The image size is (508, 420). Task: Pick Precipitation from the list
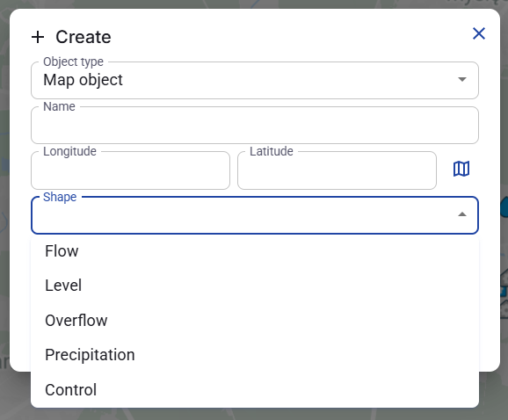pyautogui.click(x=255, y=355)
